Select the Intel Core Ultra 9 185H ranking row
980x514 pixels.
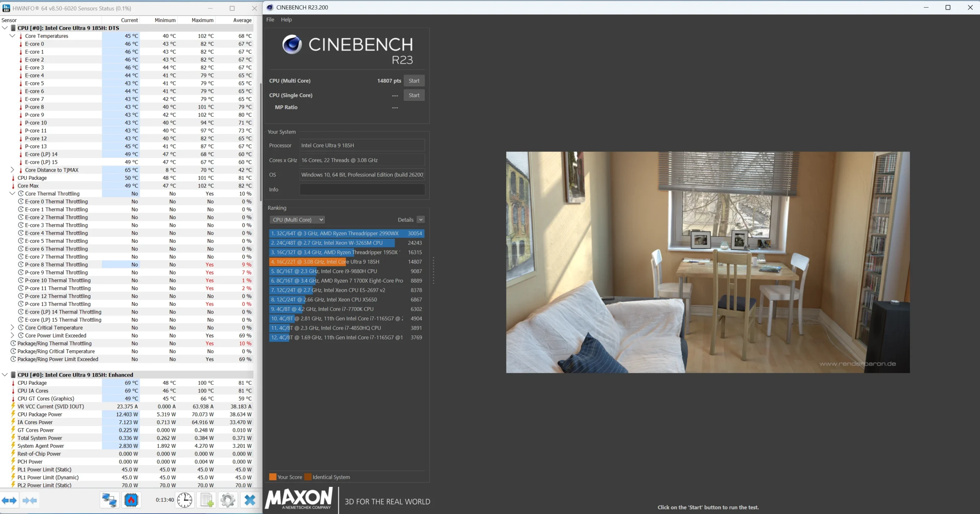click(347, 262)
